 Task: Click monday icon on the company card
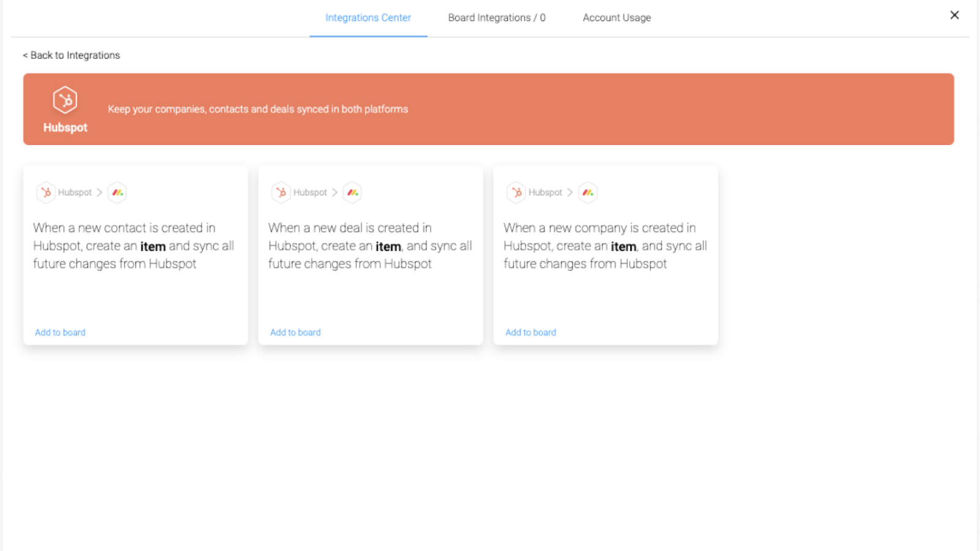point(588,192)
